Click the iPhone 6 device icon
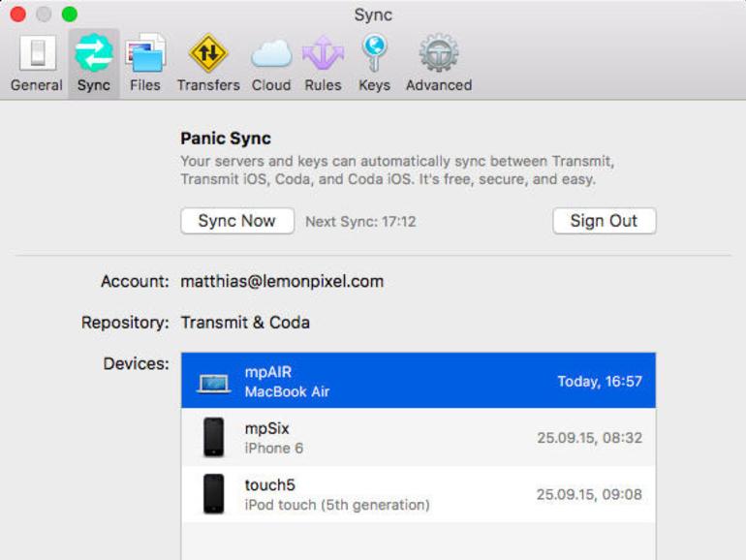 (x=213, y=437)
